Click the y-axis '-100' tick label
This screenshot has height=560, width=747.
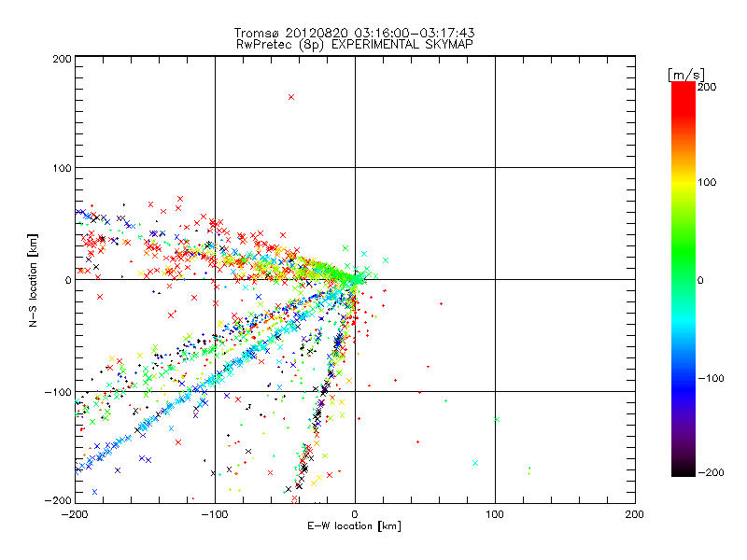58,392
